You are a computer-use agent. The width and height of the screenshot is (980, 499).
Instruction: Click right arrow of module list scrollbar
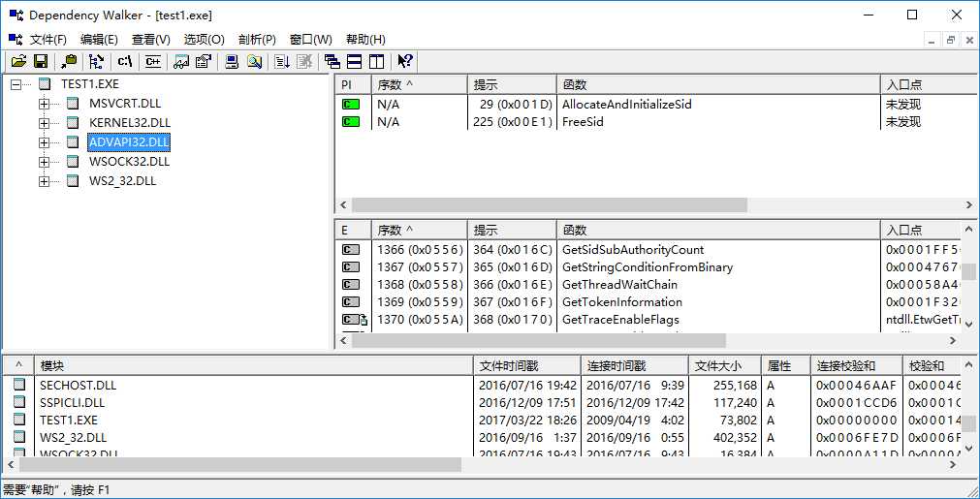coord(953,465)
